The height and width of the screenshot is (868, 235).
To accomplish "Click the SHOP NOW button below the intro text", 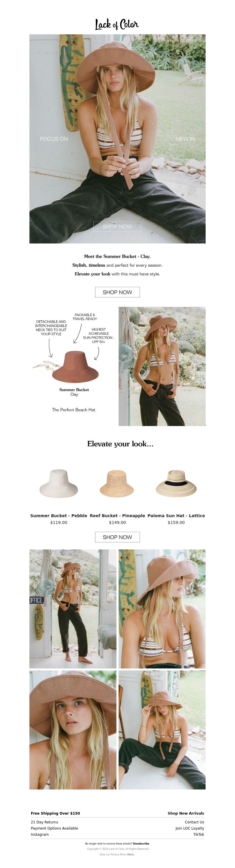I will pos(117,292).
